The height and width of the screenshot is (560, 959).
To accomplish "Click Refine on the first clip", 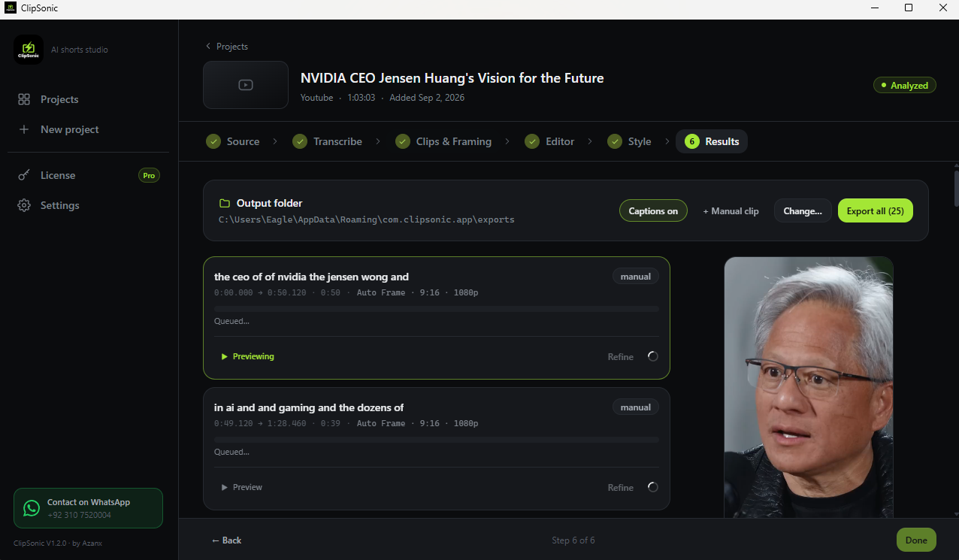I will point(621,357).
